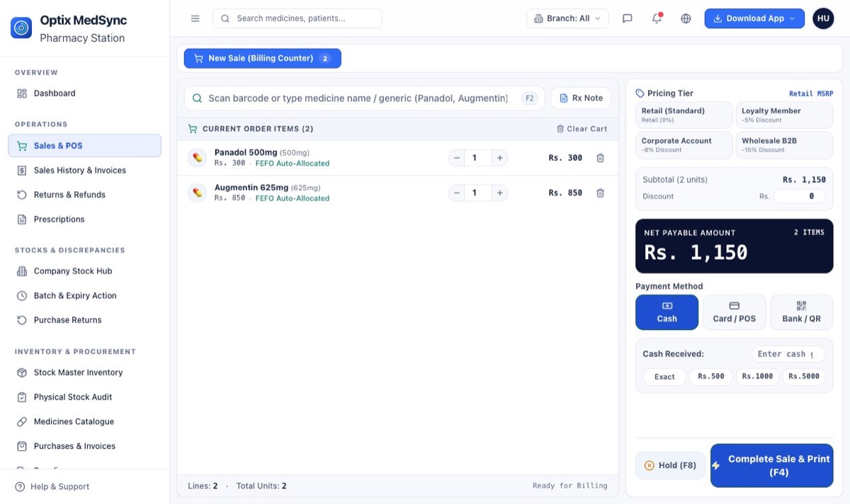Open the chat messages icon

coord(627,18)
